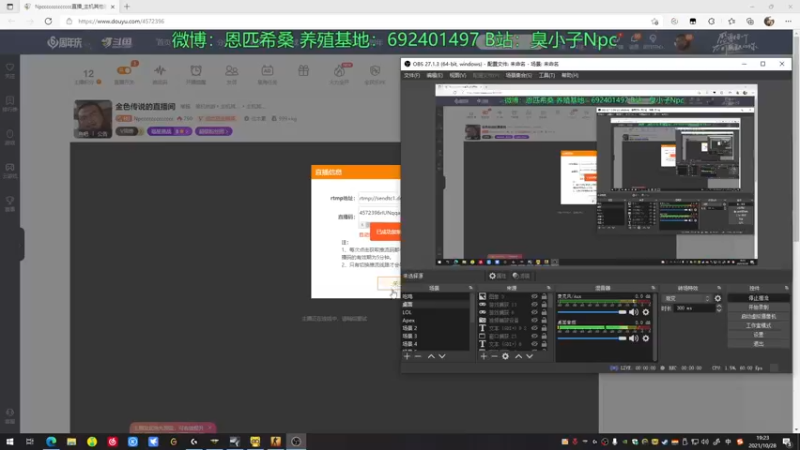Open the Scene Collection menu in OBS

(x=518, y=76)
